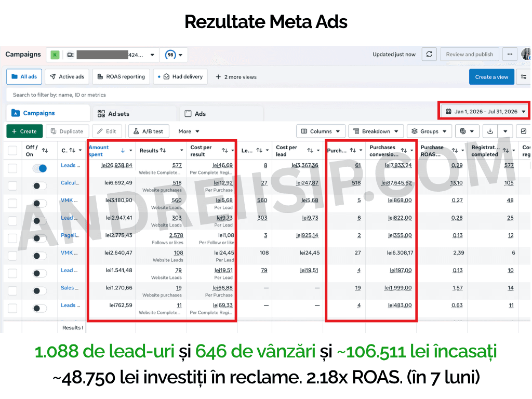Screen dimensions: 532x399
Task: Open the Columns dropdown
Action: click(321, 131)
